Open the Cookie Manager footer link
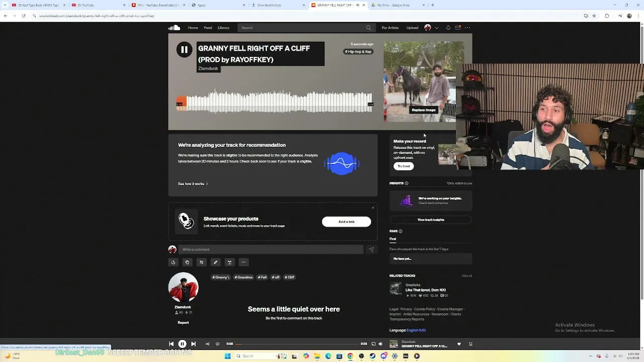Screen dimensions: 644x362 point(450,309)
